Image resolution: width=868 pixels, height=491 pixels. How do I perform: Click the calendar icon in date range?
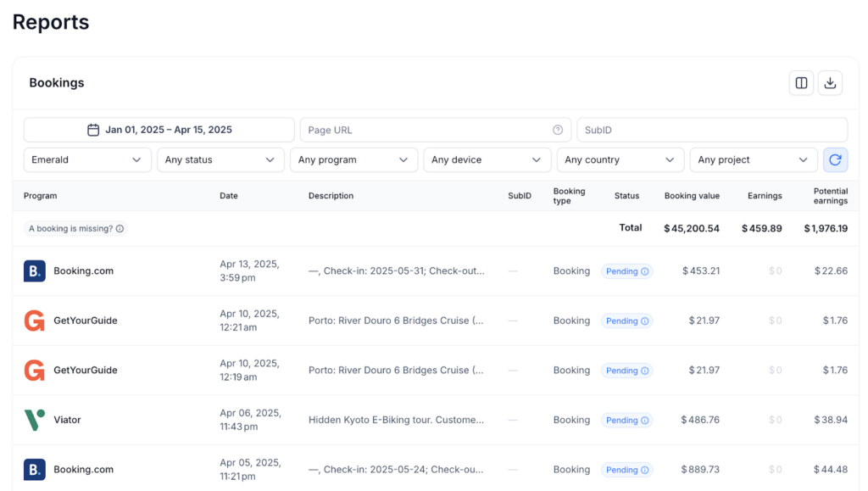(93, 130)
